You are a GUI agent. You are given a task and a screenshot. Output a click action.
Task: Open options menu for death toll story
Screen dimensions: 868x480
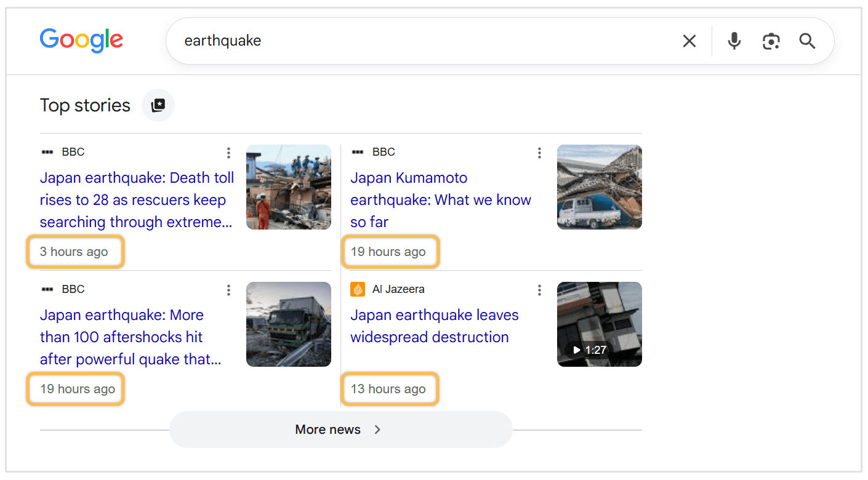228,153
